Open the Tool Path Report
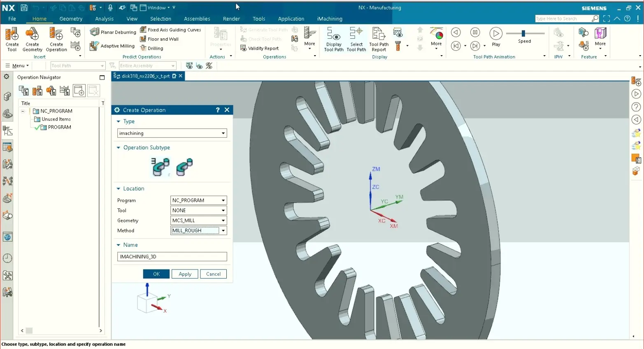The image size is (644, 349). click(379, 39)
